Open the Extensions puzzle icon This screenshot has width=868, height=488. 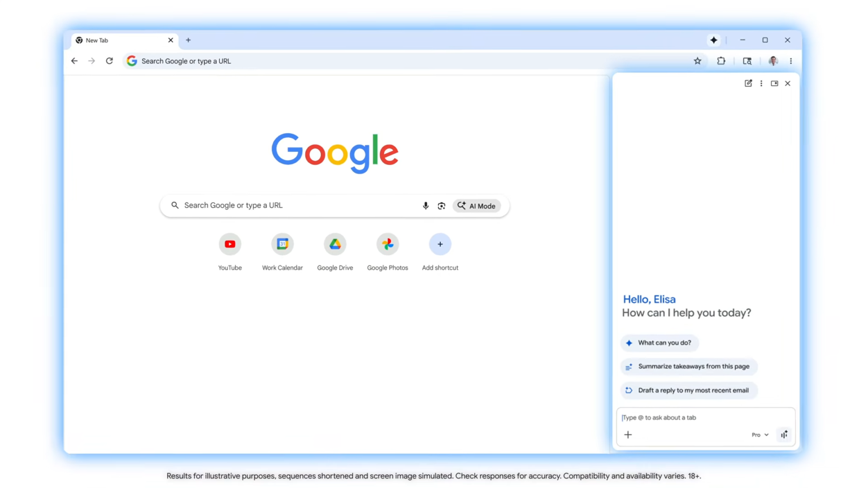coord(721,61)
